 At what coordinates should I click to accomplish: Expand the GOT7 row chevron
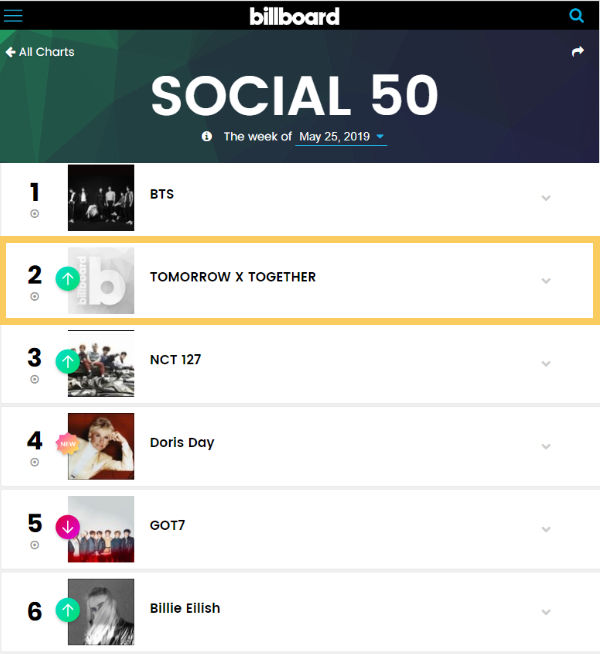[x=546, y=528]
